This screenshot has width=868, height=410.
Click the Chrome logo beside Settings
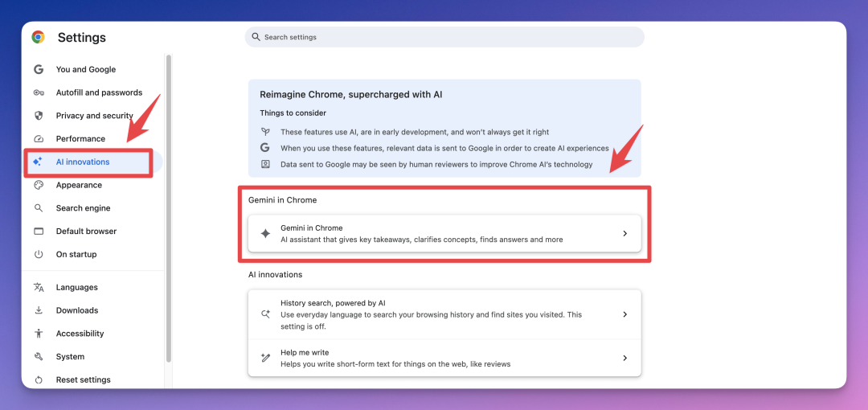pyautogui.click(x=39, y=37)
